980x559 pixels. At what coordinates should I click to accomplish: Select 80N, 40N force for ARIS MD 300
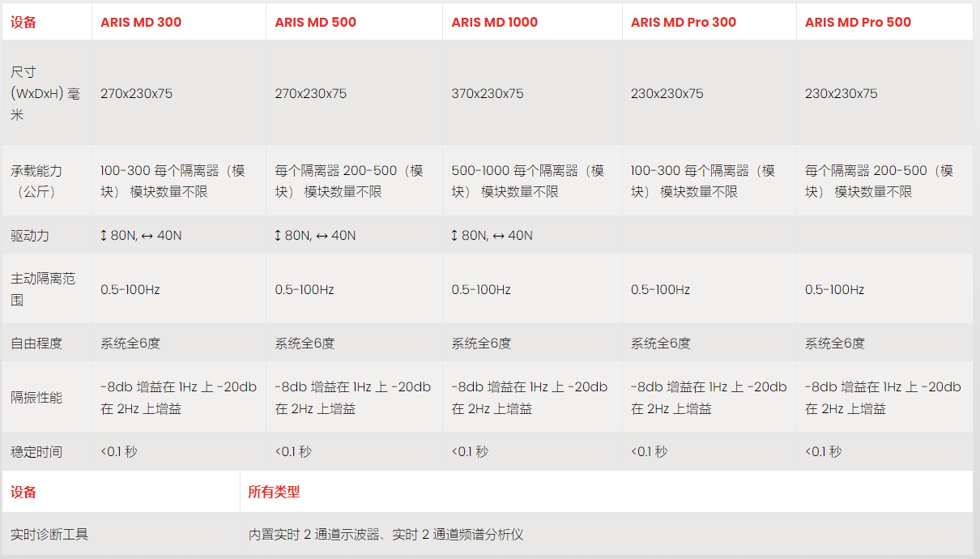(x=141, y=235)
